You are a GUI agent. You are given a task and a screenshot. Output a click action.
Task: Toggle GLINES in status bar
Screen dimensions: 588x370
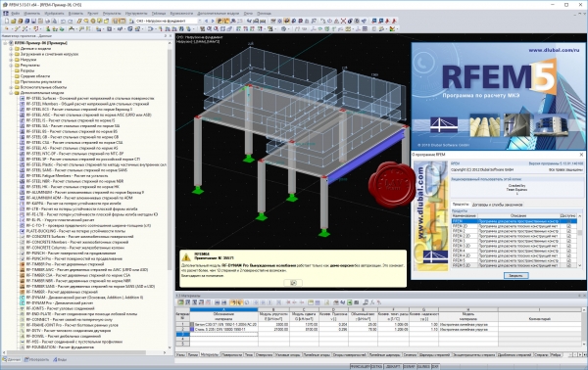[x=423, y=367]
